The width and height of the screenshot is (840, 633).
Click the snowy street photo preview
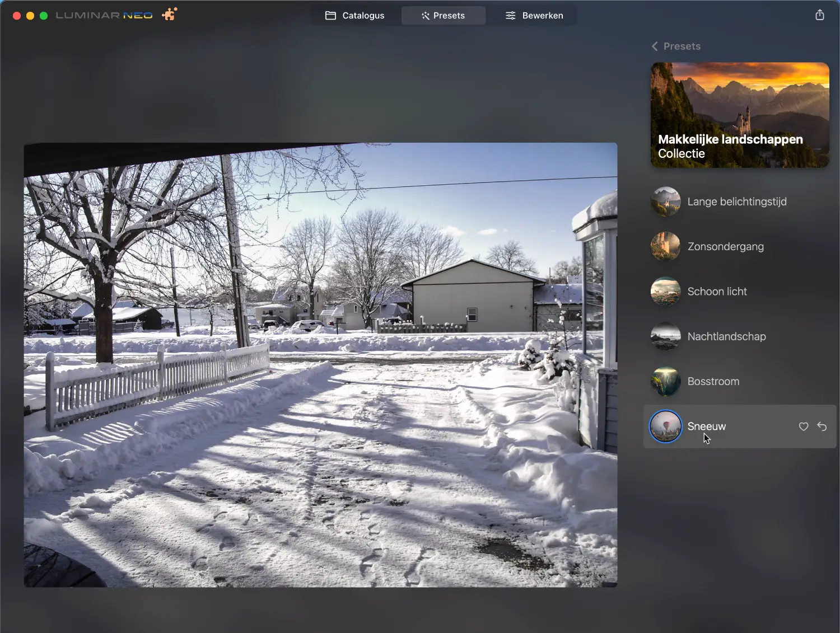click(x=320, y=365)
